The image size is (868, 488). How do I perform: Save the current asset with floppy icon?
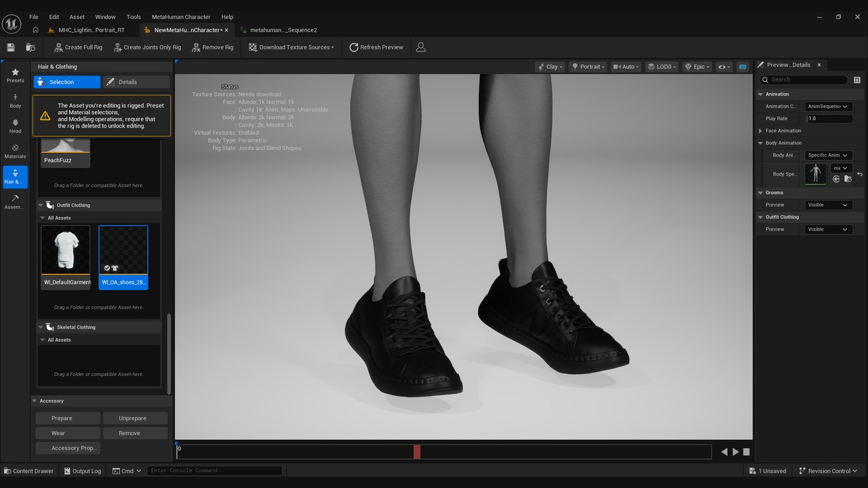click(11, 47)
